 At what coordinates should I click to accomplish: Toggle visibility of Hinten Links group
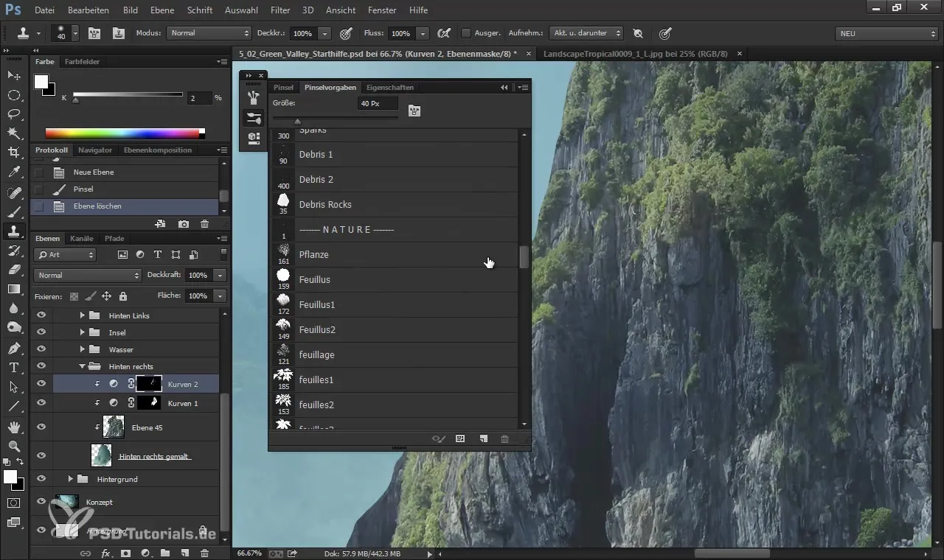pyautogui.click(x=41, y=315)
